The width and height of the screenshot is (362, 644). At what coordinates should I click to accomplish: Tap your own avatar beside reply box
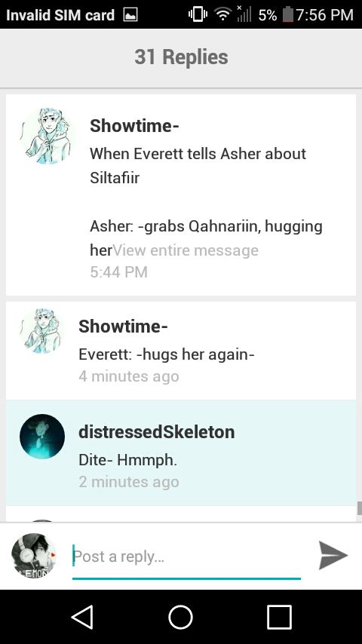point(34,555)
